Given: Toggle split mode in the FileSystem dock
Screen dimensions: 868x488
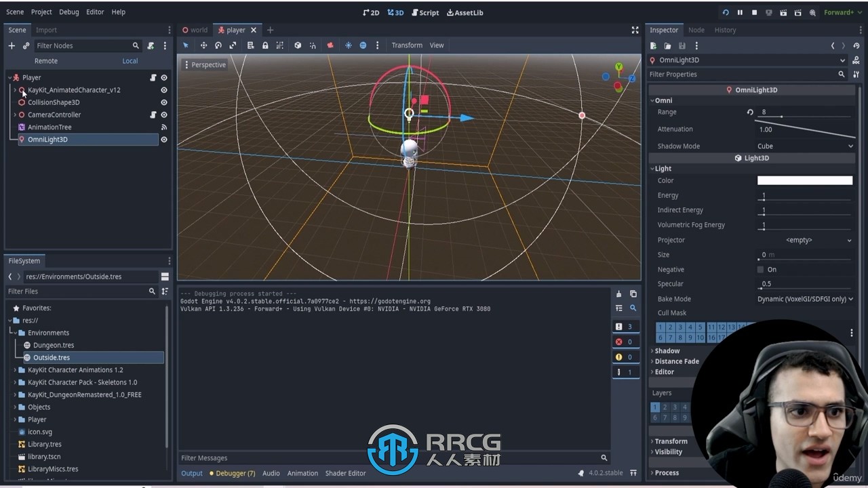Looking at the screenshot, I should (x=165, y=277).
